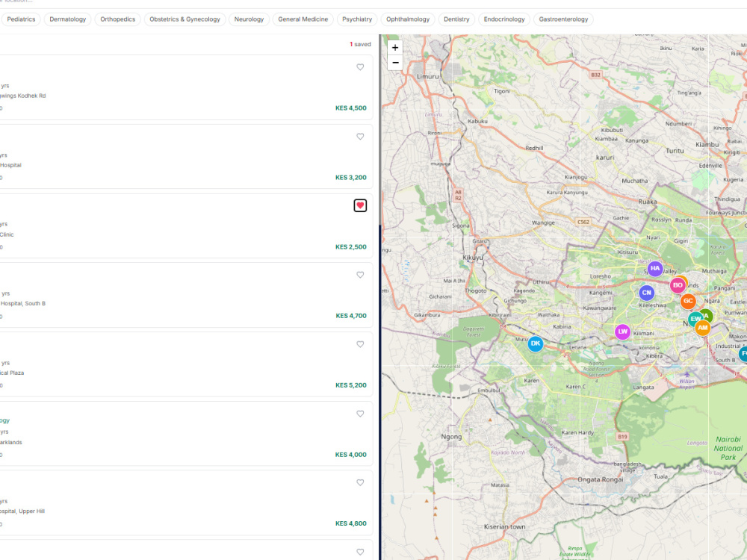The image size is (747, 560).
Task: Open the 1 saved list
Action: point(360,44)
